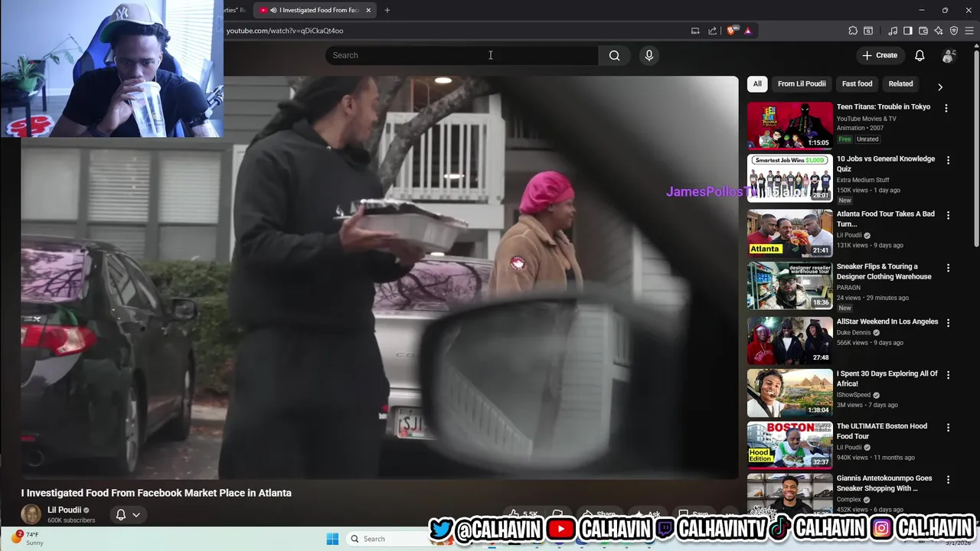Open 'I Spent 30 Days Exploring' title
The image size is (980, 551).
pos(887,379)
